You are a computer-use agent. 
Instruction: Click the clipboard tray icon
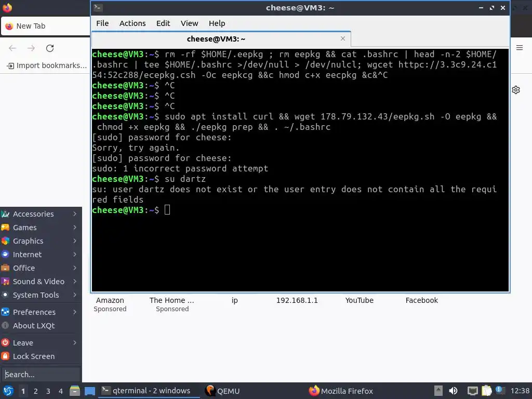486,391
